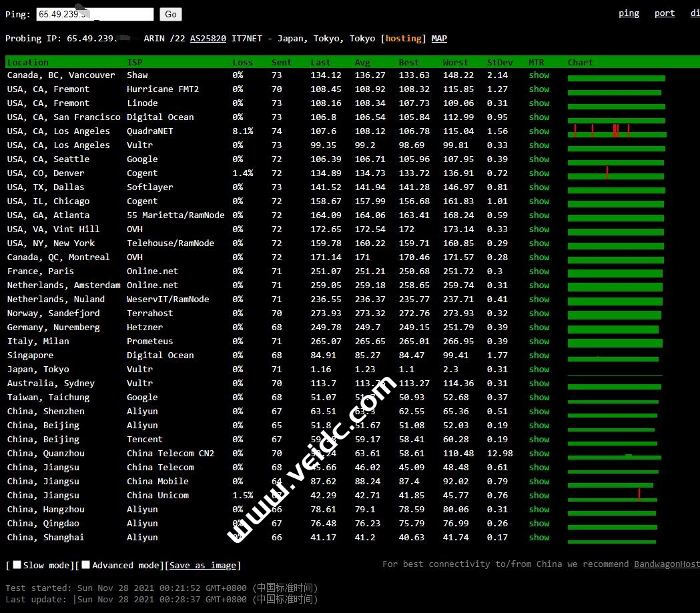
Task: Show MTR for Germany, Nuremberg row
Action: [539, 327]
